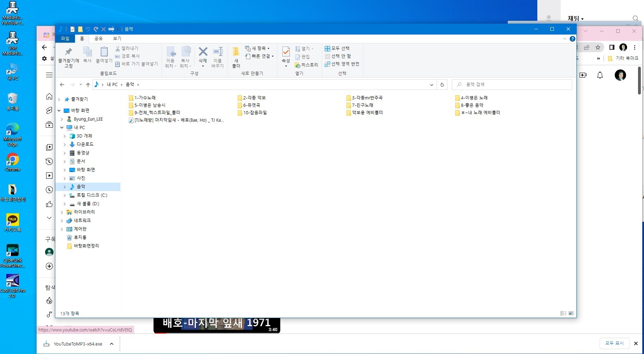Select the 10-잡음파일 folder

click(252, 113)
